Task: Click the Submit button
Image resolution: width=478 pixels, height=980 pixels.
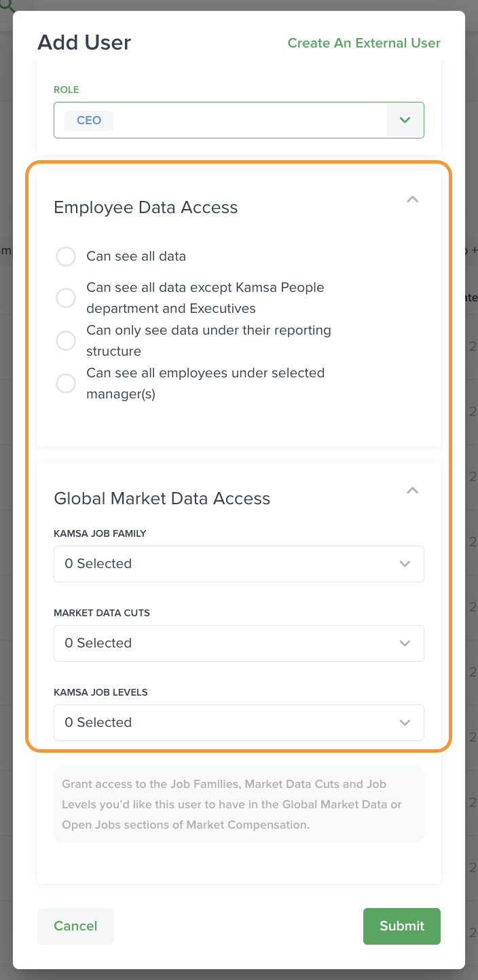Action: (402, 926)
